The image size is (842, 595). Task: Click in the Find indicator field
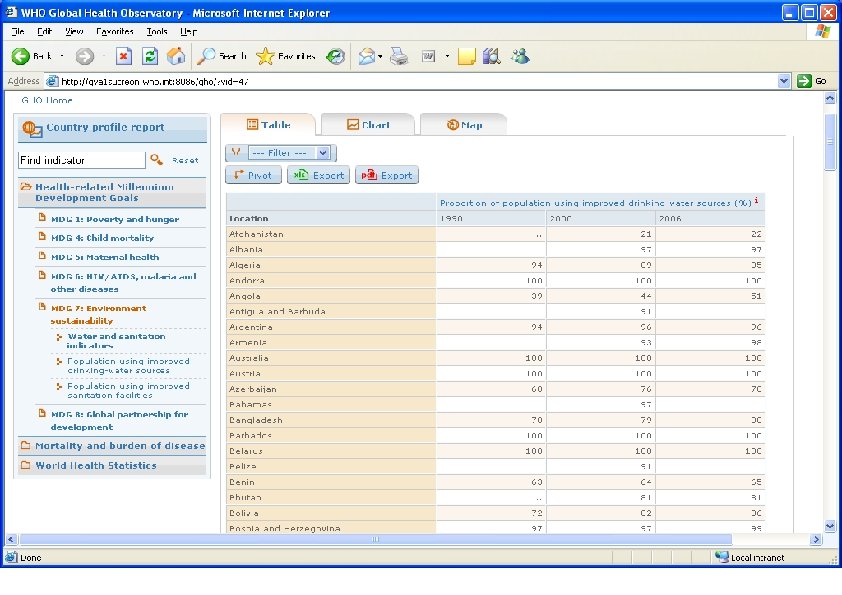[82, 160]
